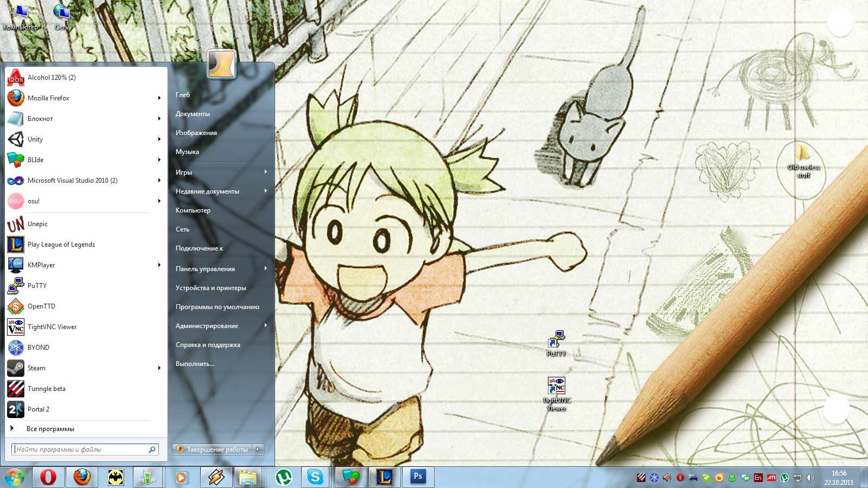Viewport: 868px width, 488px height.
Task: Click the League of Legends taskbar icon
Action: tap(384, 477)
